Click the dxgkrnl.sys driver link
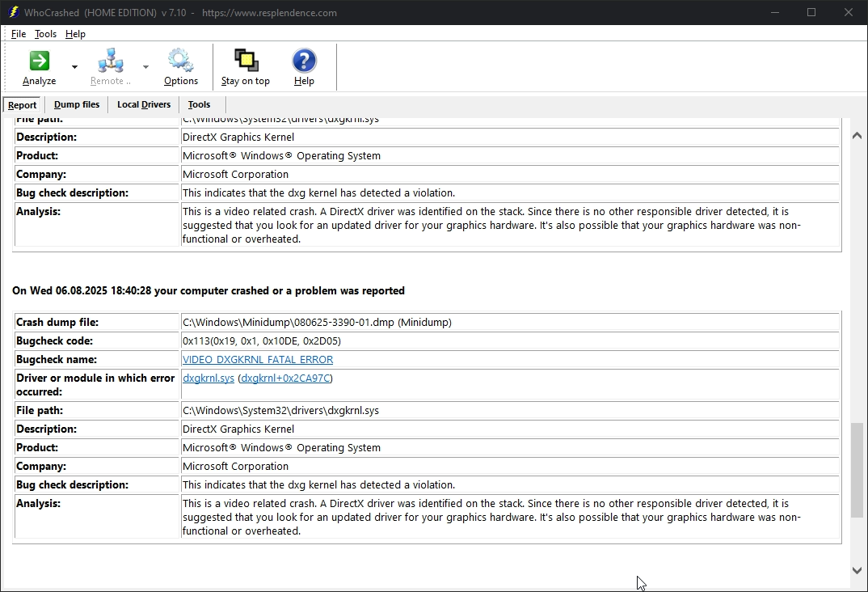This screenshot has width=868, height=592. 209,378
